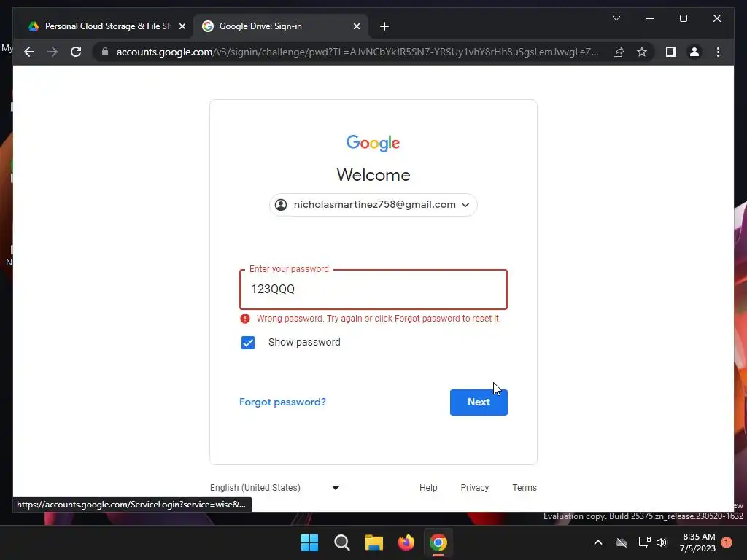Open the Windows Start menu

click(x=309, y=542)
